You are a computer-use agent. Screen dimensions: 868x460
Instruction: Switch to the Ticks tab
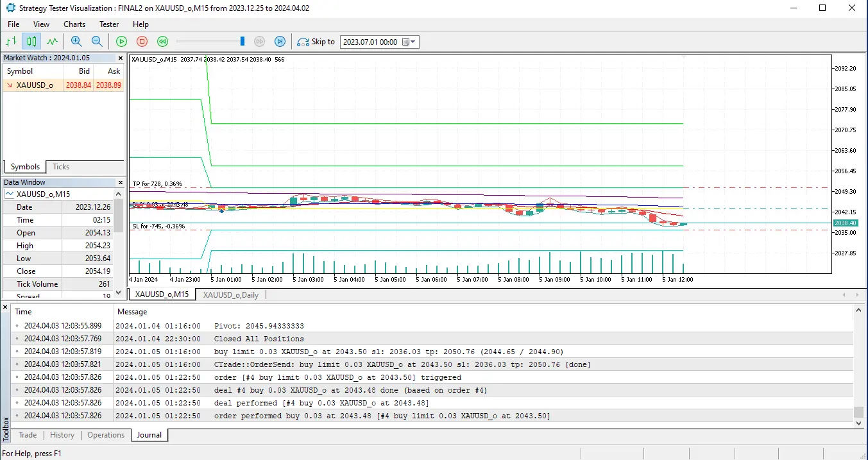tap(61, 167)
